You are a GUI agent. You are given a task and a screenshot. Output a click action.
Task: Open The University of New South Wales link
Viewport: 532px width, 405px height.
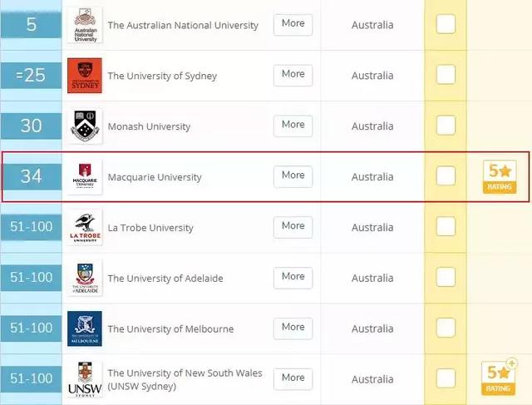(185, 379)
